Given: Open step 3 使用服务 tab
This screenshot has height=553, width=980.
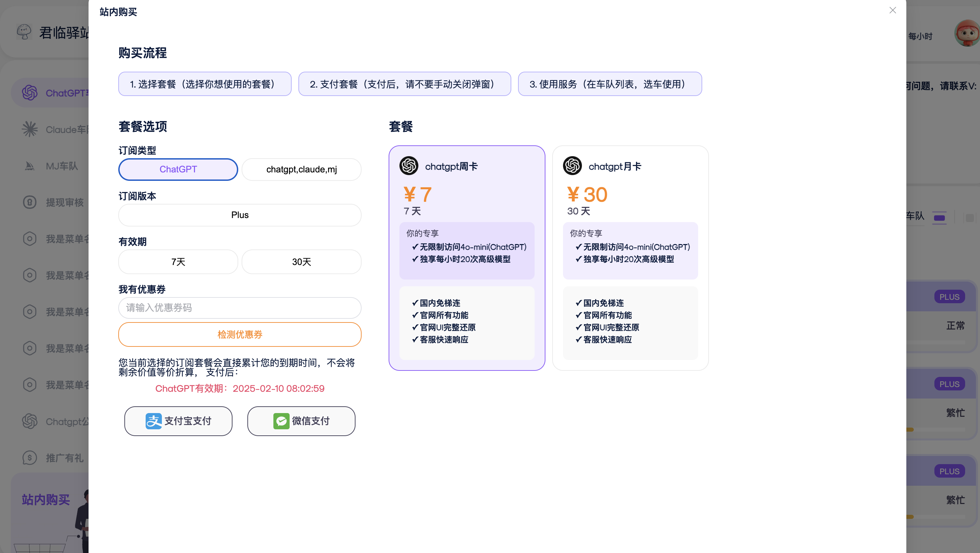Looking at the screenshot, I should pyautogui.click(x=610, y=84).
